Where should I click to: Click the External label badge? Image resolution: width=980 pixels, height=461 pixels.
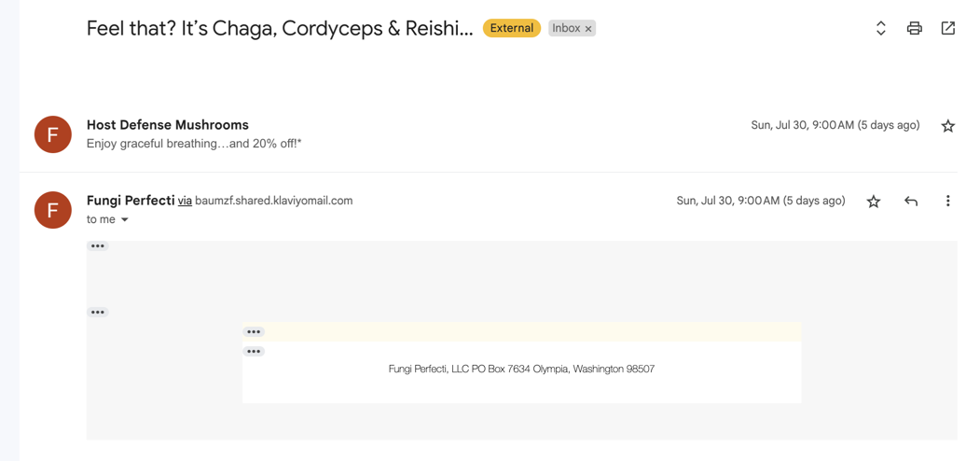pyautogui.click(x=512, y=28)
